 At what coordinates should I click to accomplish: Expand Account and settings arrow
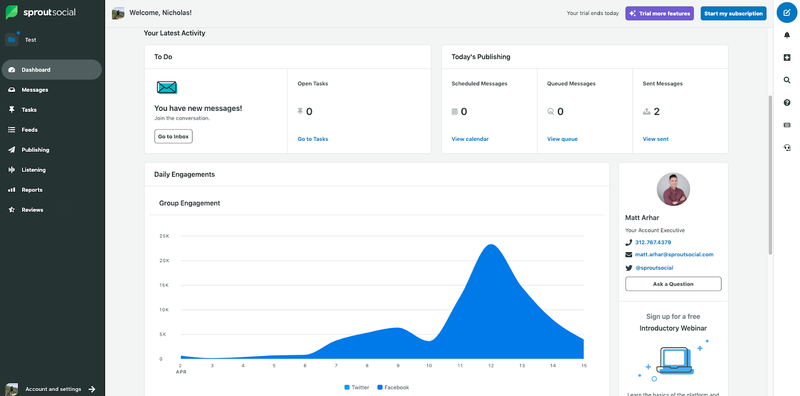pos(92,389)
